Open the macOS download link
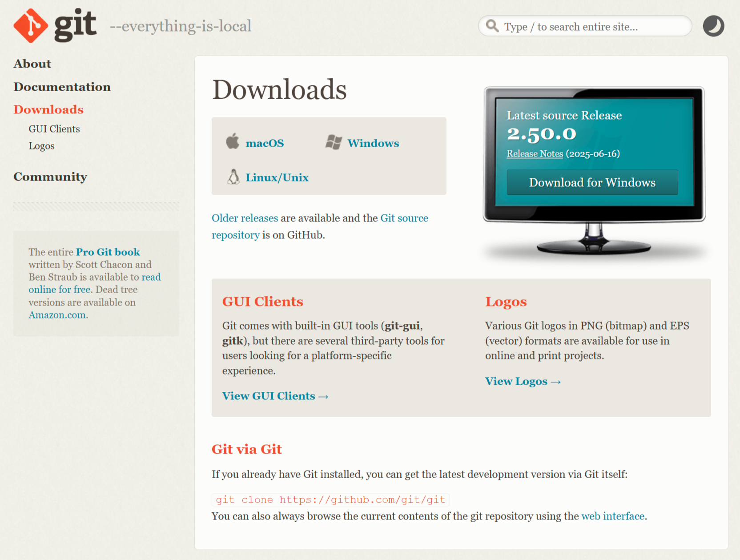Image resolution: width=740 pixels, height=560 pixels. tap(265, 143)
